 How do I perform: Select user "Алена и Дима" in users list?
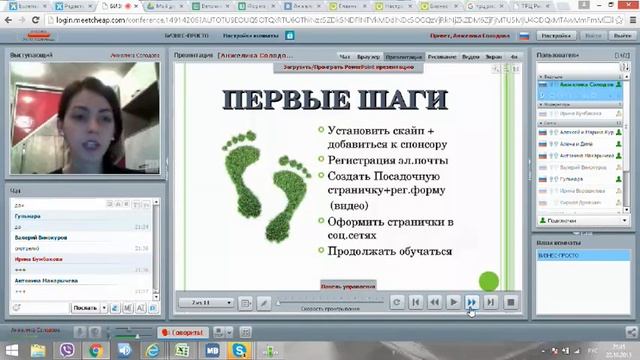click(580, 144)
